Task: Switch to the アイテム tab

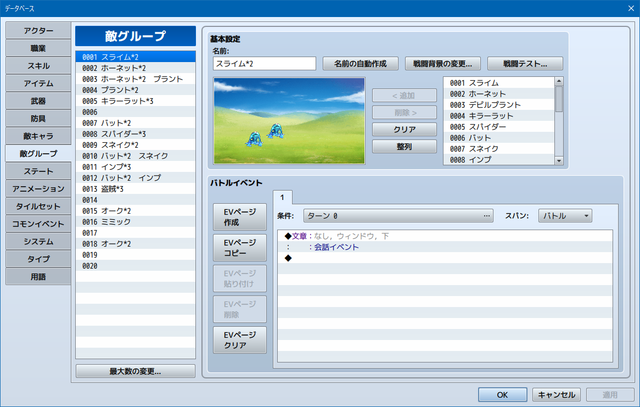Action: pyautogui.click(x=38, y=83)
